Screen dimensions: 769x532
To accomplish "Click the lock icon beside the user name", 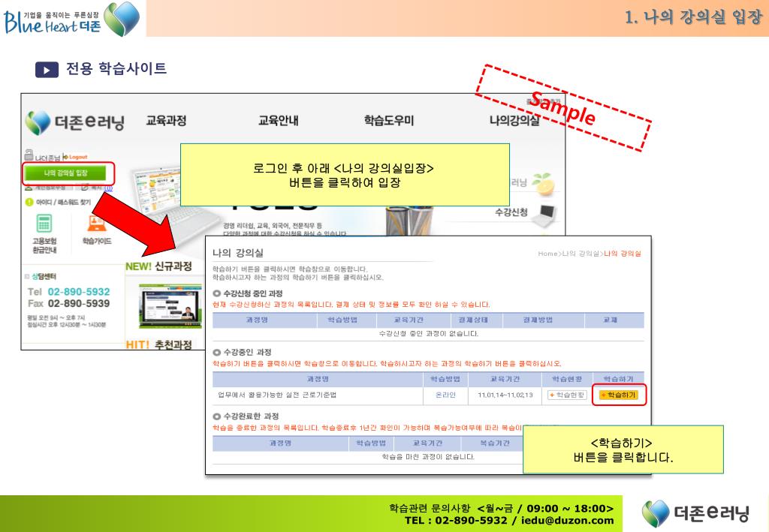I will pos(29,155).
